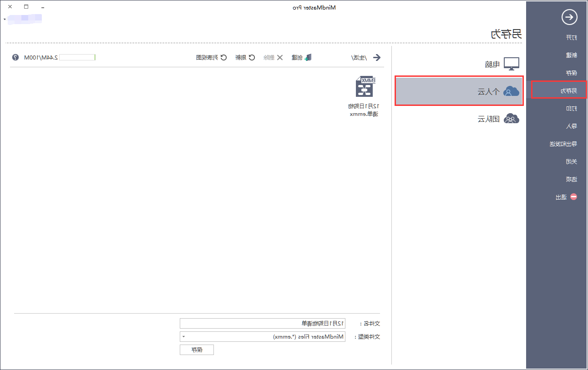Minimize the MindMaster Pro window
The image size is (588, 370).
pyautogui.click(x=42, y=7)
